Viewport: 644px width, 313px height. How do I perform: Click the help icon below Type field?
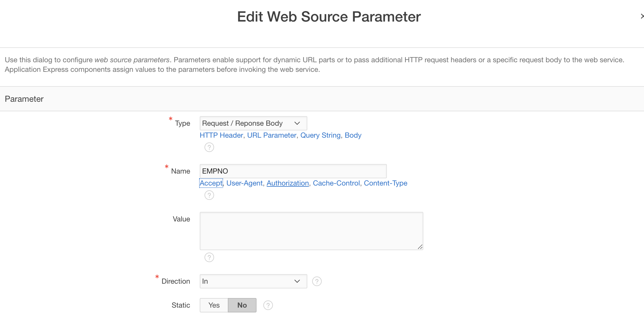point(209,147)
